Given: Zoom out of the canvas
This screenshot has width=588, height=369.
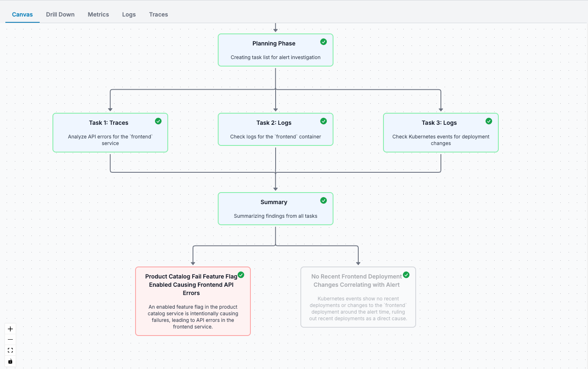Looking at the screenshot, I should click(10, 340).
